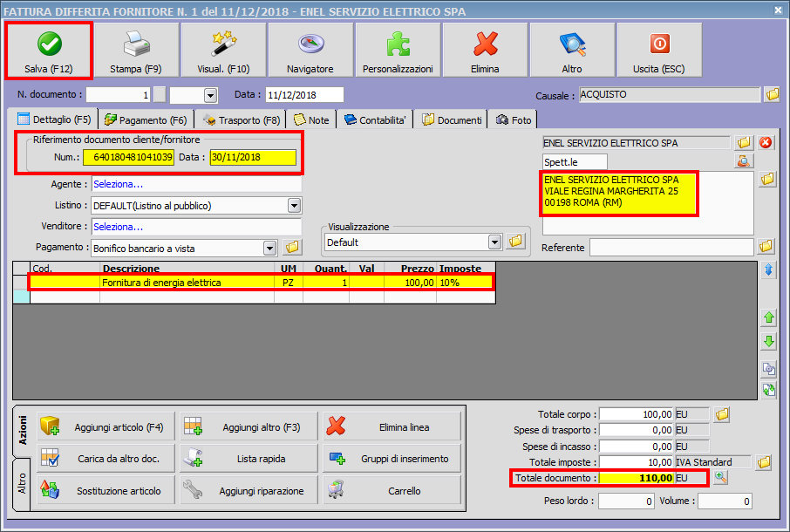Focus the N. documento number field
Image resolution: width=790 pixels, height=532 pixels.
[119, 95]
